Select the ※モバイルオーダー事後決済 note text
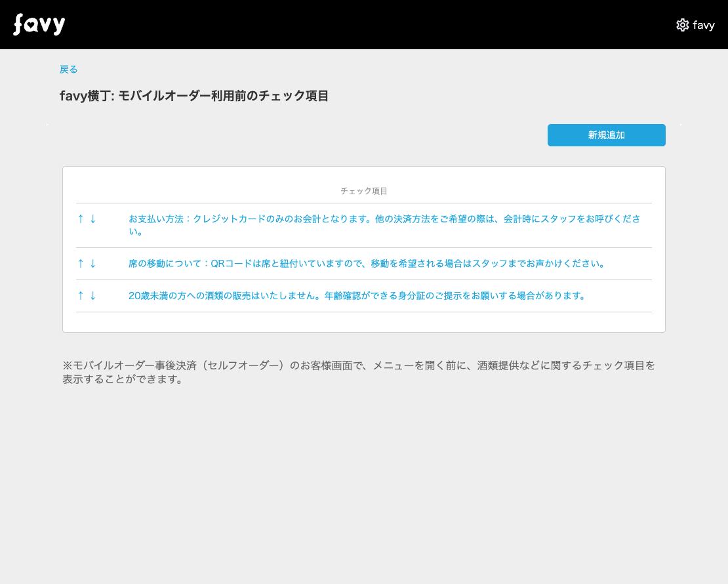Image resolution: width=728 pixels, height=584 pixels. coord(359,372)
